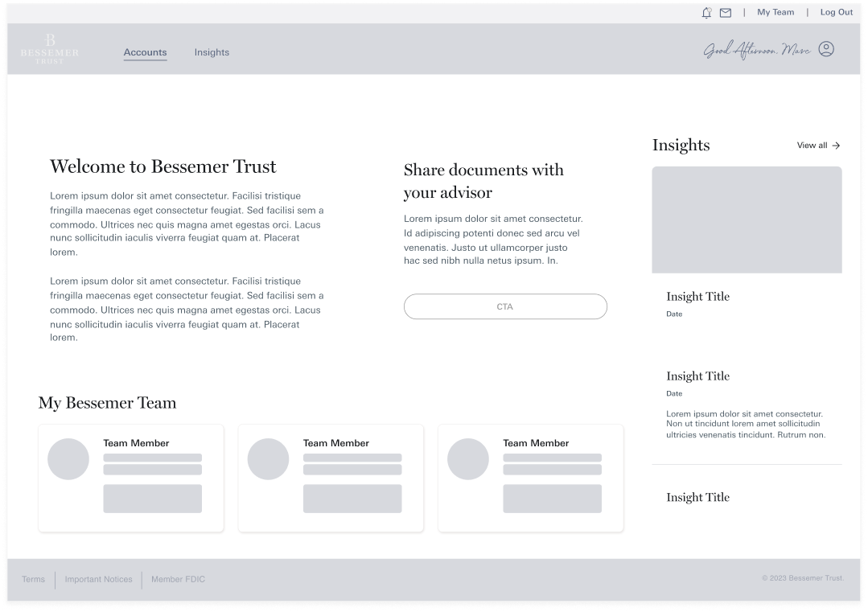Click the CTA button
Viewport: 868px width, 612px height.
[x=505, y=306]
